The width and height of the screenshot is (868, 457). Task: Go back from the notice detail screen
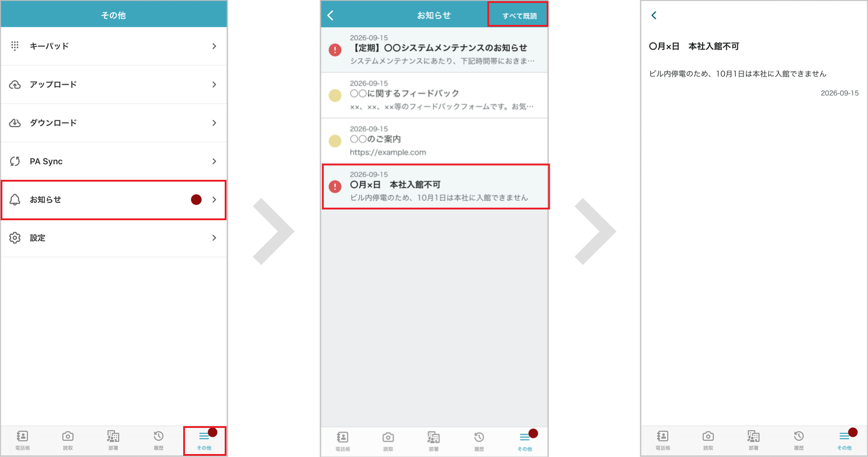[x=654, y=15]
